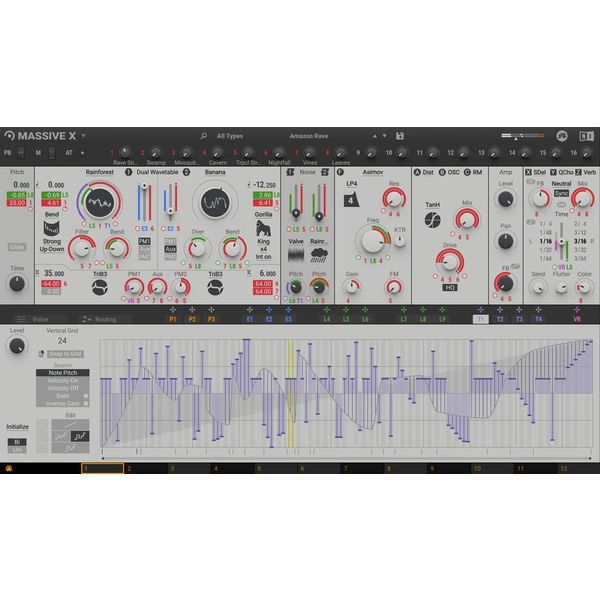Toggle Noise source 1 badge
This screenshot has width=600, height=600.
point(290,172)
